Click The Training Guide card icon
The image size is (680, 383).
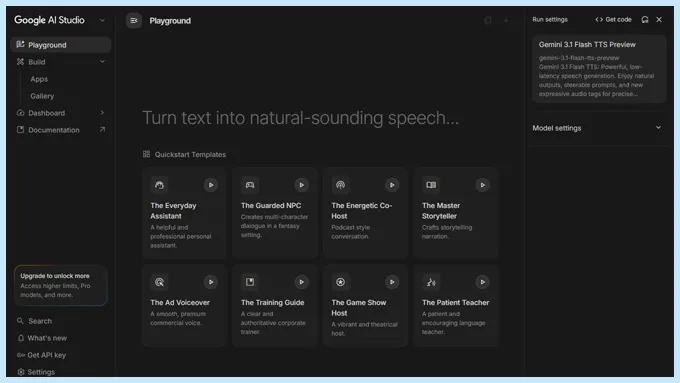click(x=250, y=282)
